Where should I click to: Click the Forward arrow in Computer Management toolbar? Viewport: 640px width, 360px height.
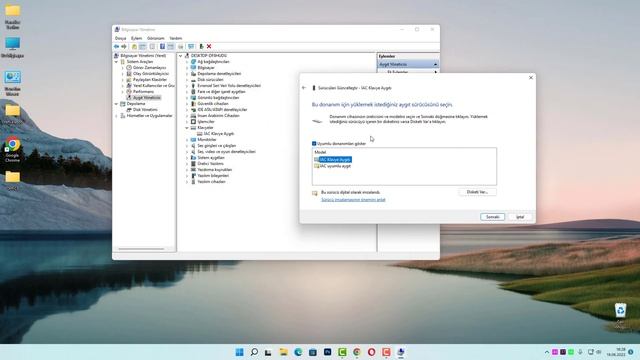[124, 47]
